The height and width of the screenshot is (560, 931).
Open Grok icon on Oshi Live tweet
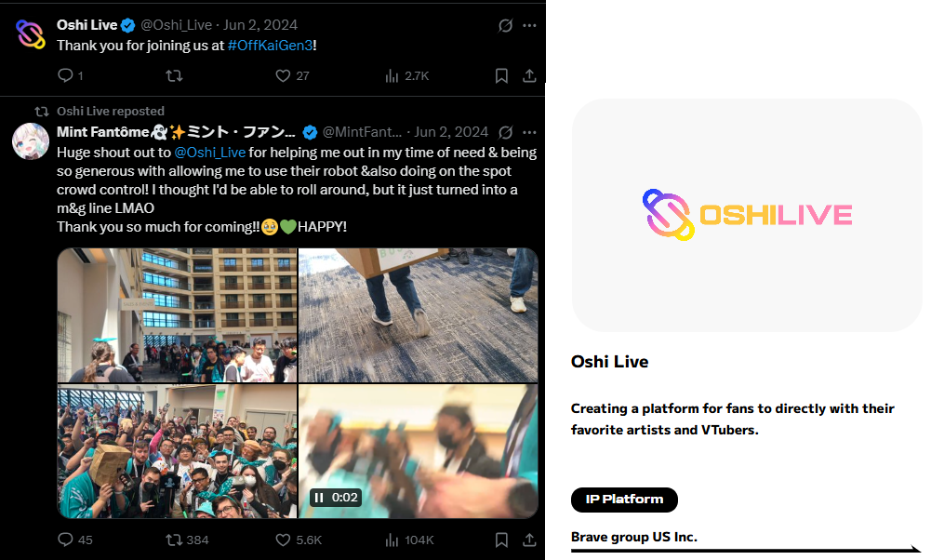505,25
